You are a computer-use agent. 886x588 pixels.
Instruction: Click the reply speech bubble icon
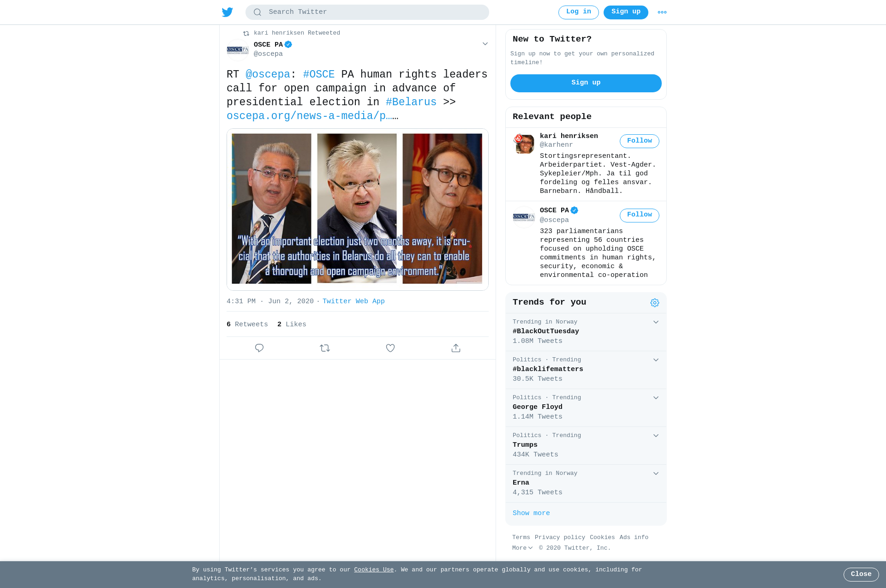tap(259, 348)
